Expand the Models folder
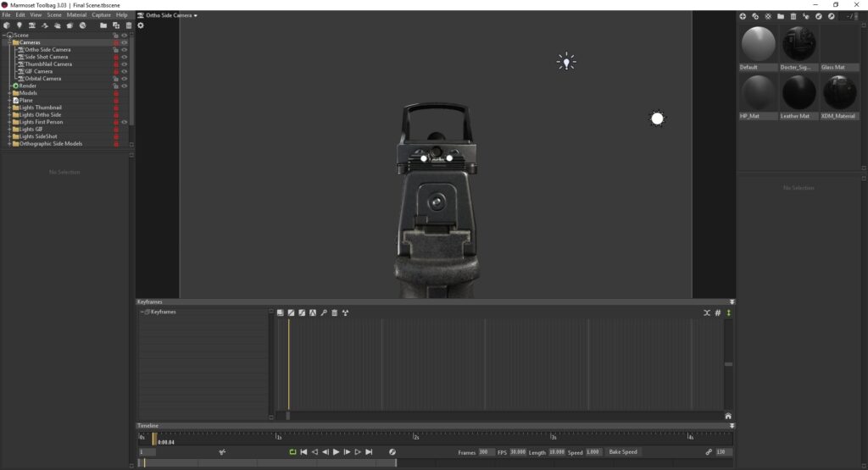Image resolution: width=868 pixels, height=470 pixels. tap(9, 93)
